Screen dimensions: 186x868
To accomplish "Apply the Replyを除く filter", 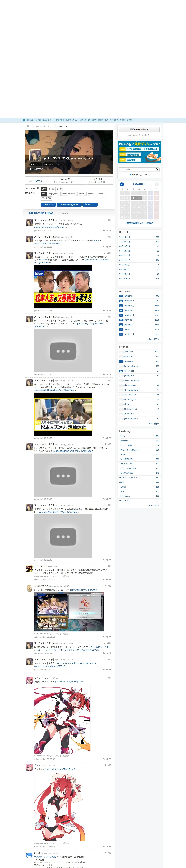I will [x=54, y=194].
